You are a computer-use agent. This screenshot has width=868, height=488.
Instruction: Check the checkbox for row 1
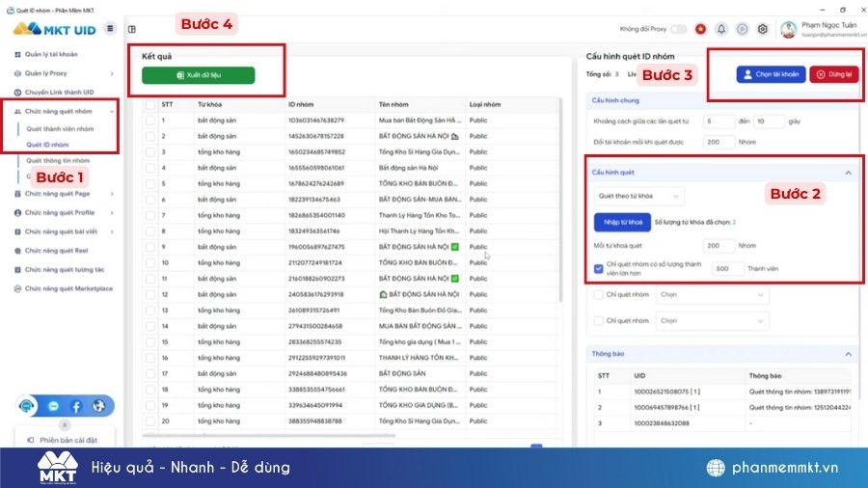click(x=150, y=120)
